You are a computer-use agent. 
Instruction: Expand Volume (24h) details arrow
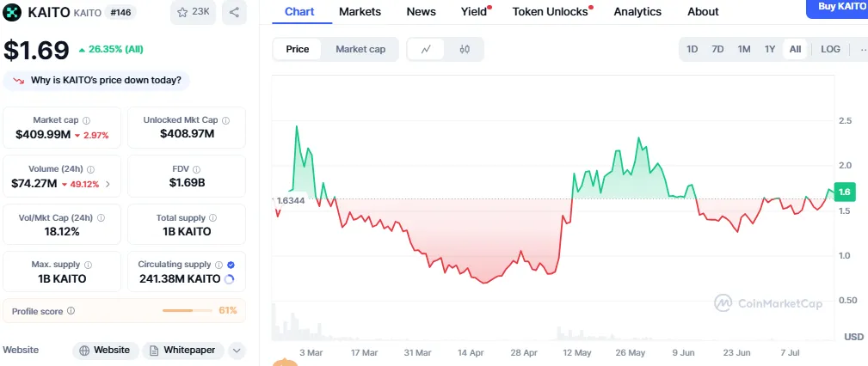point(108,184)
